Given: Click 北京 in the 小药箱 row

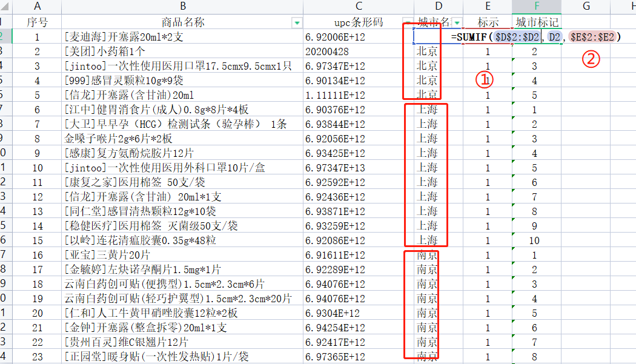Looking at the screenshot, I should coord(426,51).
